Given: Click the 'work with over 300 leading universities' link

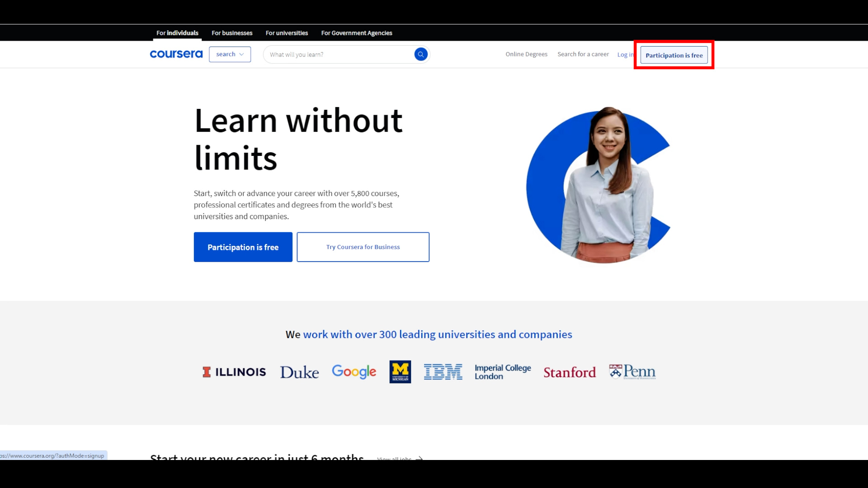Looking at the screenshot, I should point(437,334).
